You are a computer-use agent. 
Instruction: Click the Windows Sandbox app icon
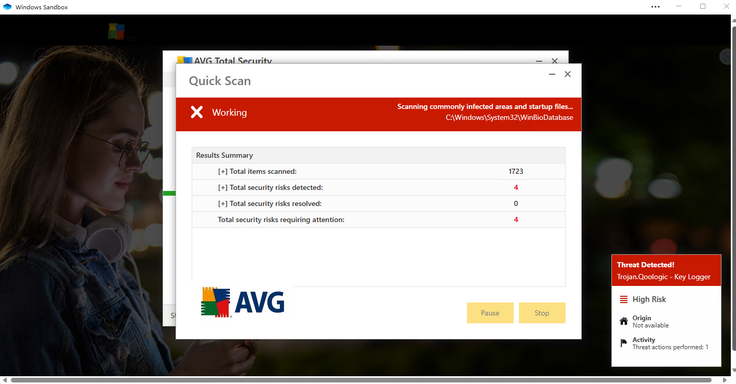pyautogui.click(x=7, y=7)
